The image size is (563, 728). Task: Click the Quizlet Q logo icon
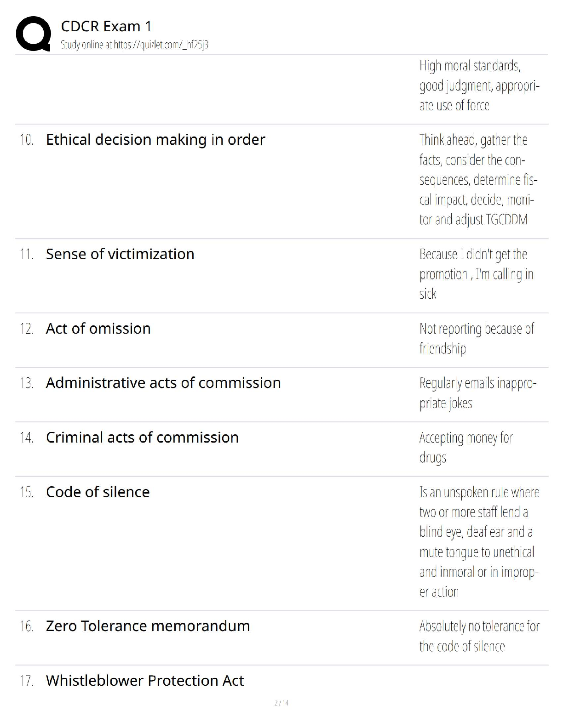click(33, 34)
